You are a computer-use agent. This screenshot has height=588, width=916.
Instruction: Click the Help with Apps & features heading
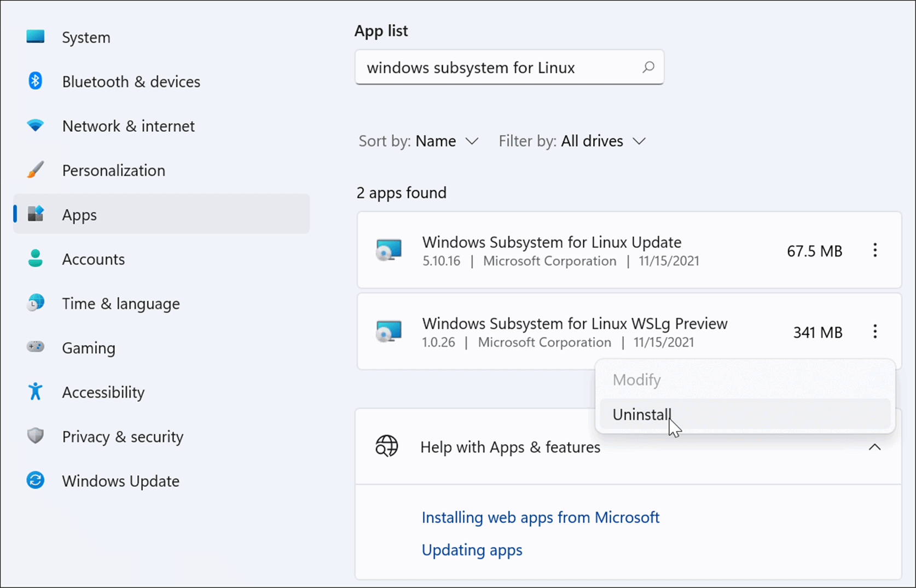510,447
